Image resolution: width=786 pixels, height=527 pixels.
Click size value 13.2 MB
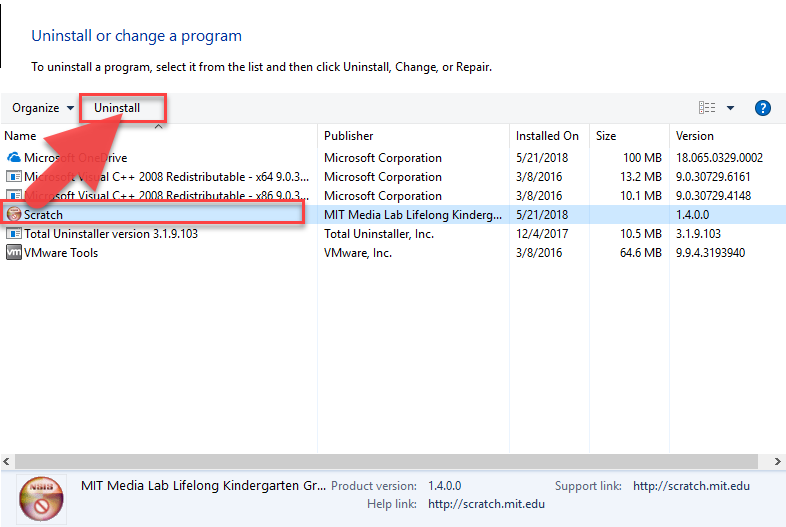point(641,177)
